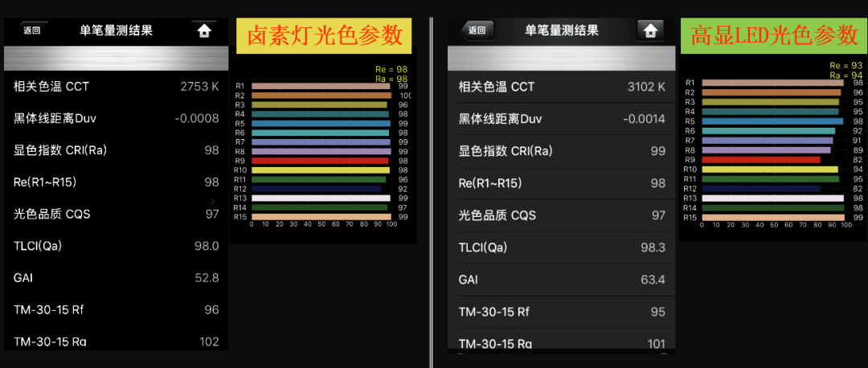
Task: Go back using 返回 in the LED screen
Action: point(477,31)
